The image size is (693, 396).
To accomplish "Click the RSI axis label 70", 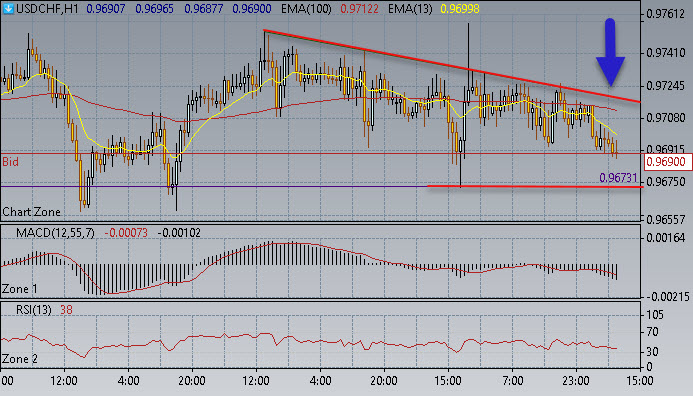I will [652, 332].
